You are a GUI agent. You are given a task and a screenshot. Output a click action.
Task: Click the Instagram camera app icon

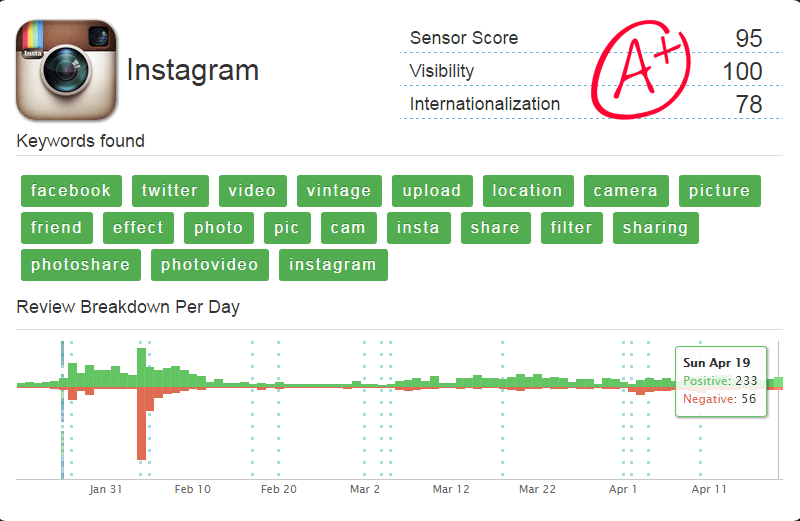pos(66,73)
